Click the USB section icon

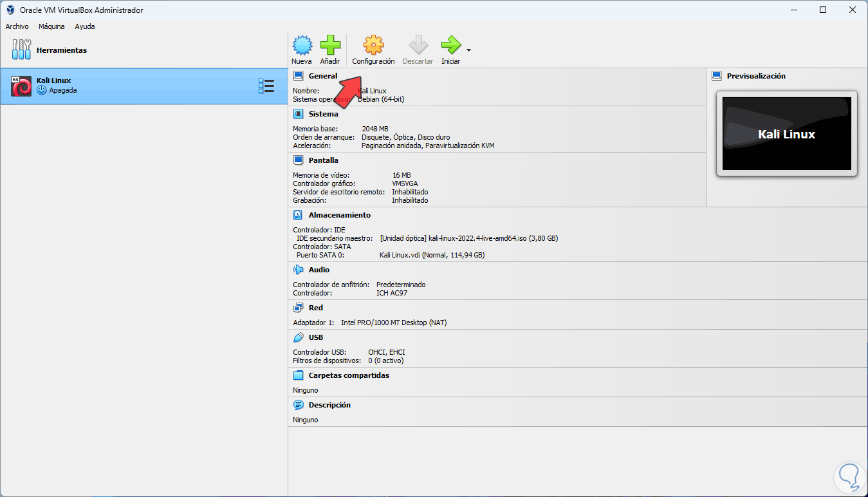(x=298, y=337)
